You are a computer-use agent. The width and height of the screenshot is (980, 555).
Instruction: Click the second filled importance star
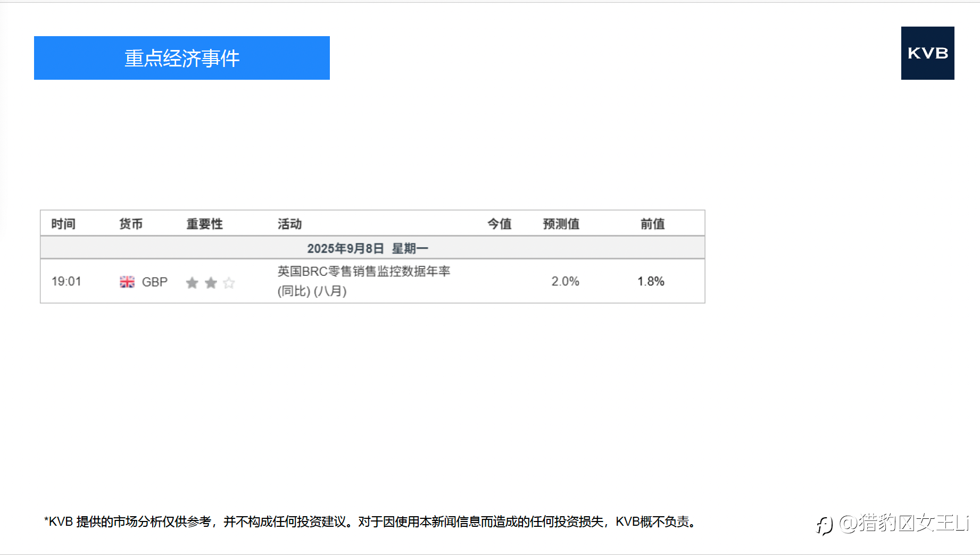pyautogui.click(x=211, y=283)
